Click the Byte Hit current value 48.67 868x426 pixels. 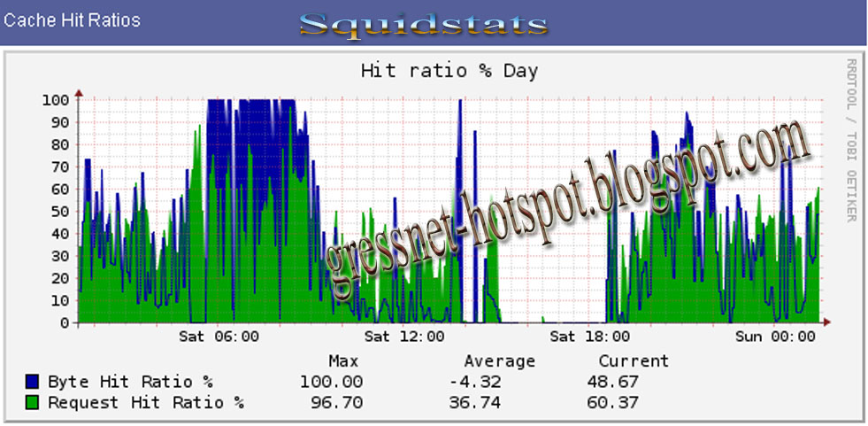(612, 383)
